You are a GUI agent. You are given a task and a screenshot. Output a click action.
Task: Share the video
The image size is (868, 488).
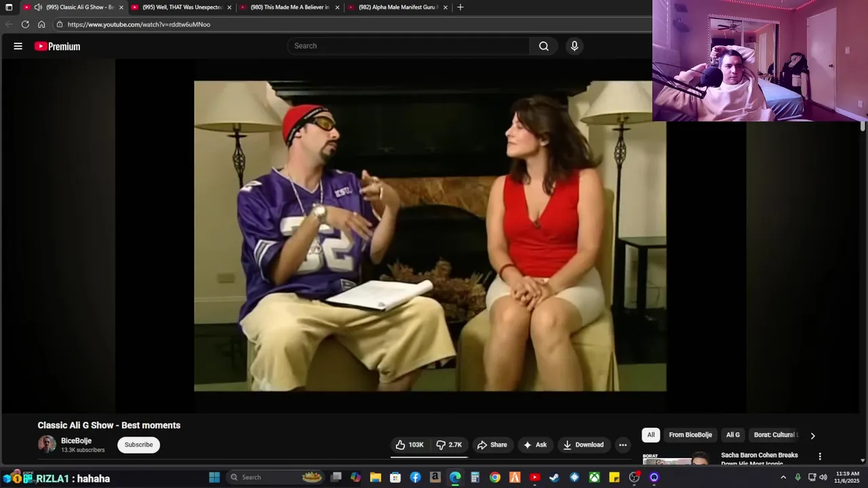tap(492, 445)
